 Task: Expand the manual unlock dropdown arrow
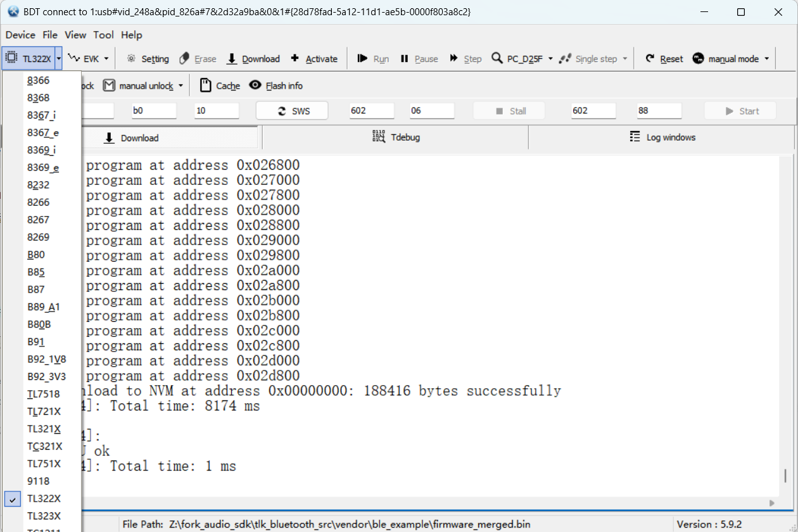click(180, 85)
